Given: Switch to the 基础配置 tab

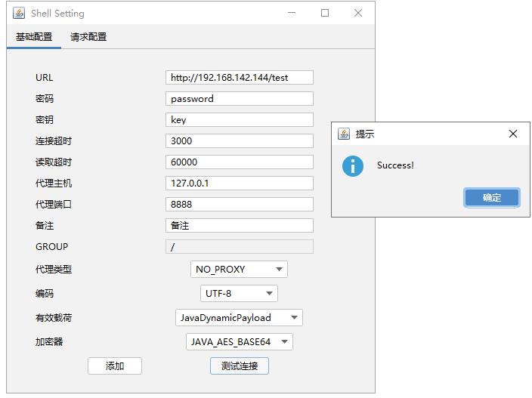Looking at the screenshot, I should [34, 36].
